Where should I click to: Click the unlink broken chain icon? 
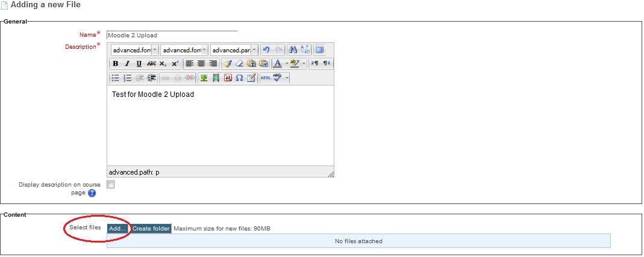click(178, 78)
